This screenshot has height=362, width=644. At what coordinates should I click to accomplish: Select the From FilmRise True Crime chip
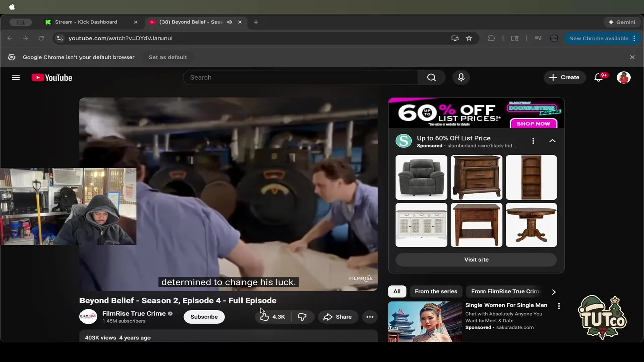(x=505, y=291)
